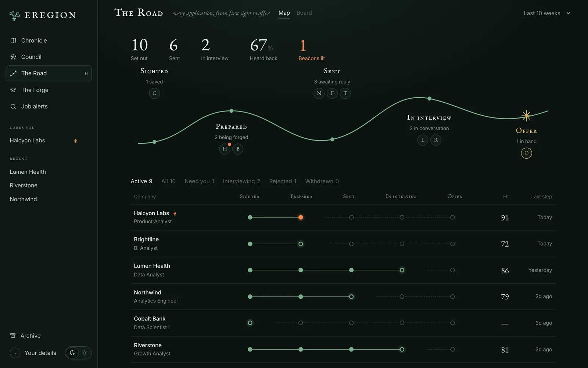Switch to the Board view tab
Screen dimensions: 588x368
coord(304,13)
